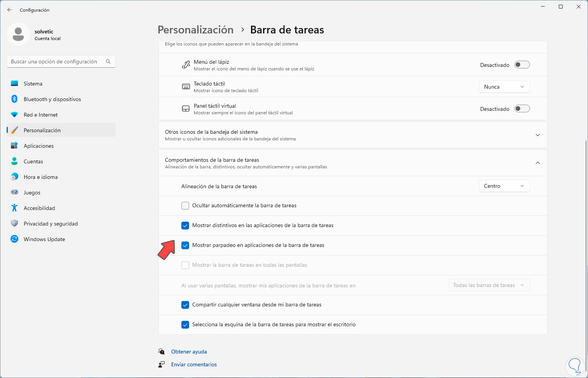Click the Windows Update sync icon
The height and width of the screenshot is (378, 588).
coord(14,239)
